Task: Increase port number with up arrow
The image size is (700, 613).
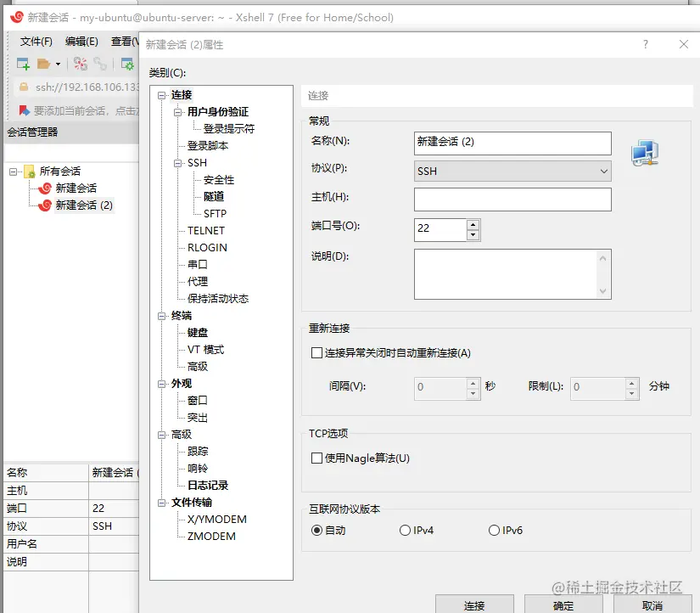Action: [473, 224]
